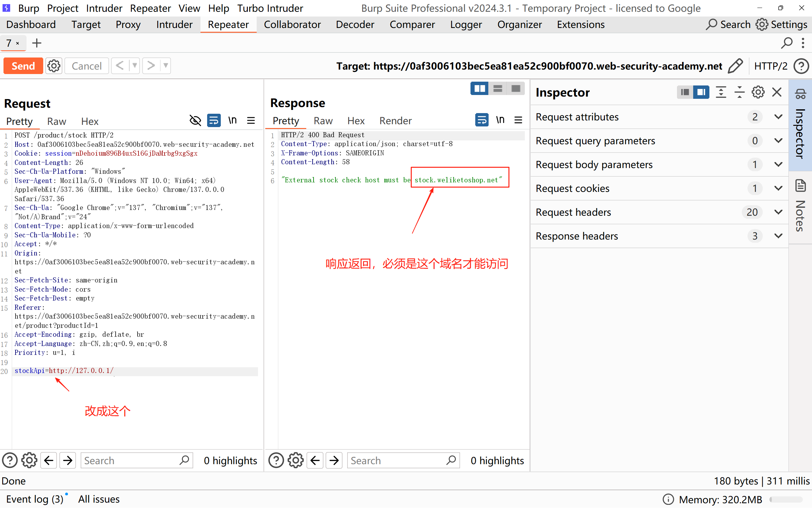This screenshot has width=812, height=508.
Task: Switch to the Collaborator tab
Action: [292, 24]
